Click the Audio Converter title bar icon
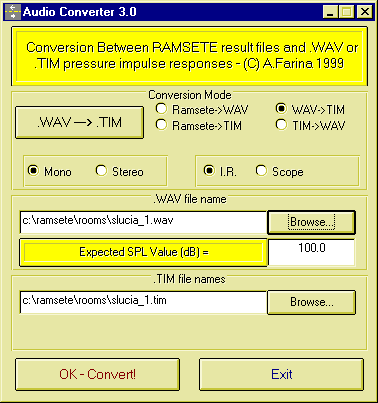 pos(13,12)
